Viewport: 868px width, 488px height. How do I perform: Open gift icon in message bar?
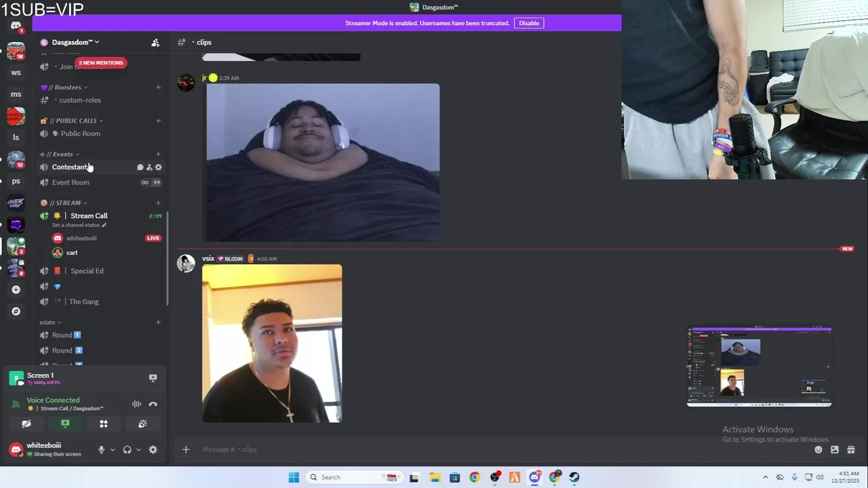point(851,449)
